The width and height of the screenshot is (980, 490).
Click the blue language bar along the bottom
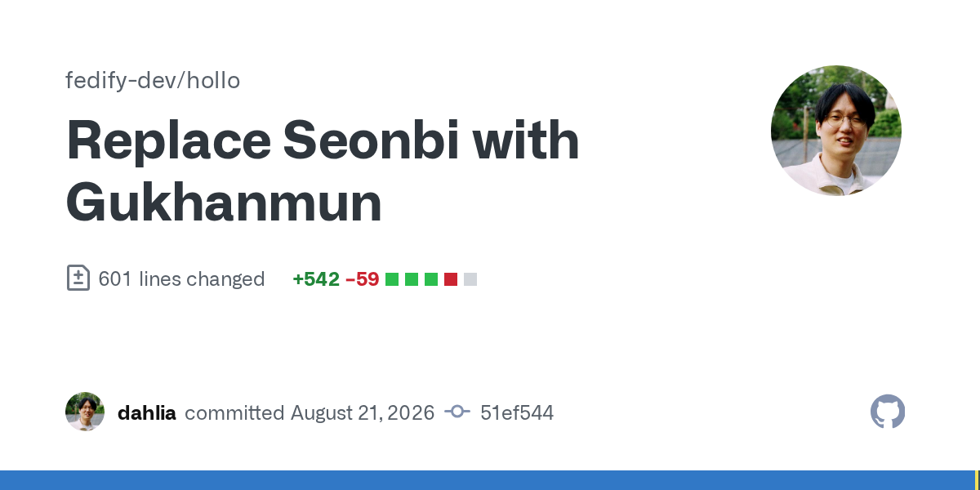point(488,480)
